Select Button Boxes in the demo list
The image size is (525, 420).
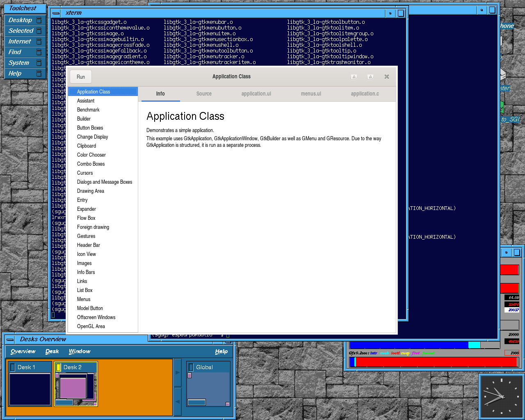pos(103,128)
